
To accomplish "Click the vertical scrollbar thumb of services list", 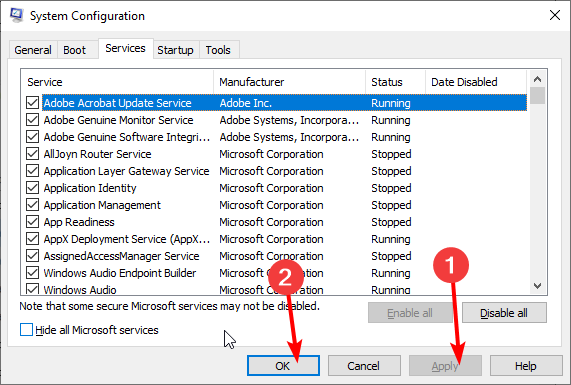I will [537, 95].
